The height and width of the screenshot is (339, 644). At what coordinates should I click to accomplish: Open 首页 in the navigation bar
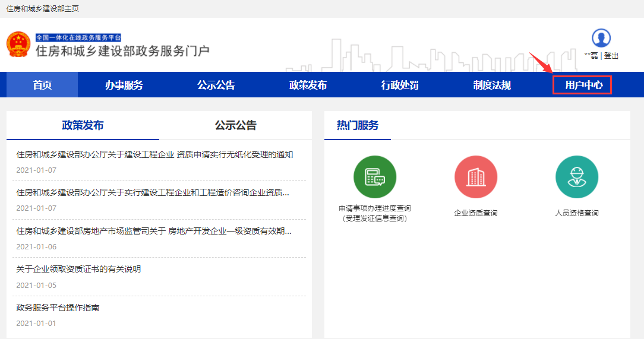point(42,85)
